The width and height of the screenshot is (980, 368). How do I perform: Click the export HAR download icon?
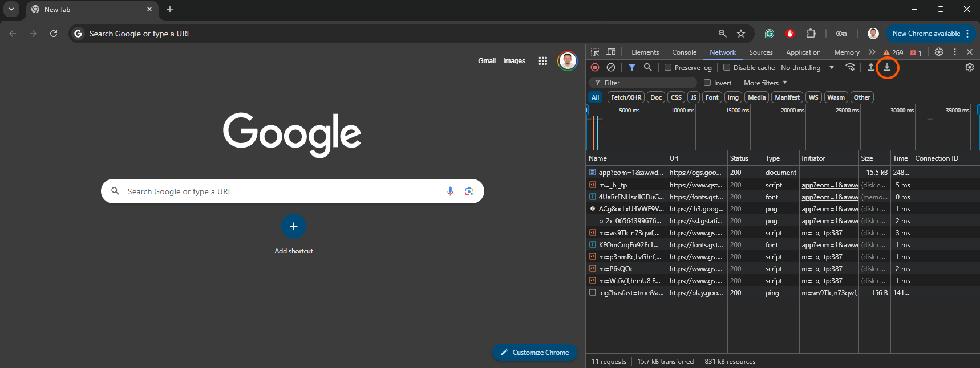887,67
